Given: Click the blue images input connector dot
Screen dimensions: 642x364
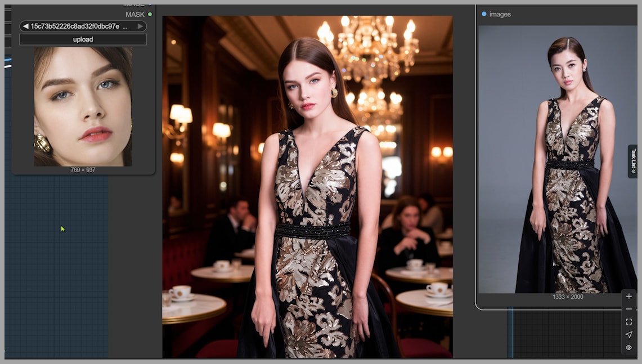Looking at the screenshot, I should [484, 14].
